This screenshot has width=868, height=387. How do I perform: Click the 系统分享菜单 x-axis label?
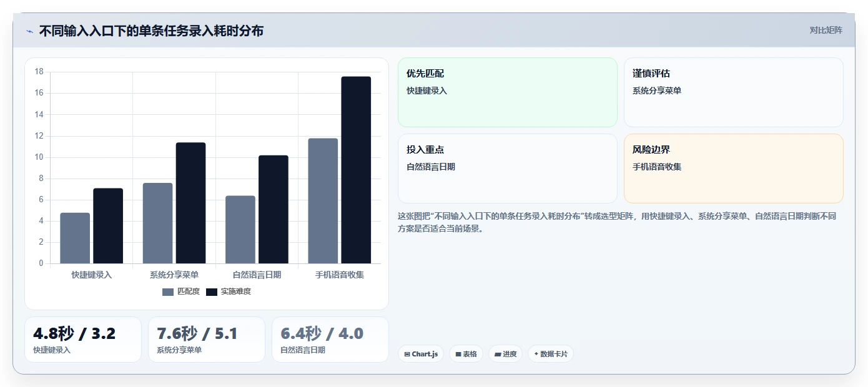click(x=174, y=275)
